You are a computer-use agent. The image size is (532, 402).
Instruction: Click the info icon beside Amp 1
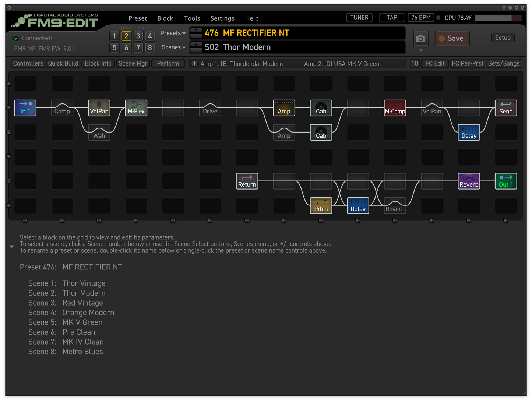[x=194, y=64]
